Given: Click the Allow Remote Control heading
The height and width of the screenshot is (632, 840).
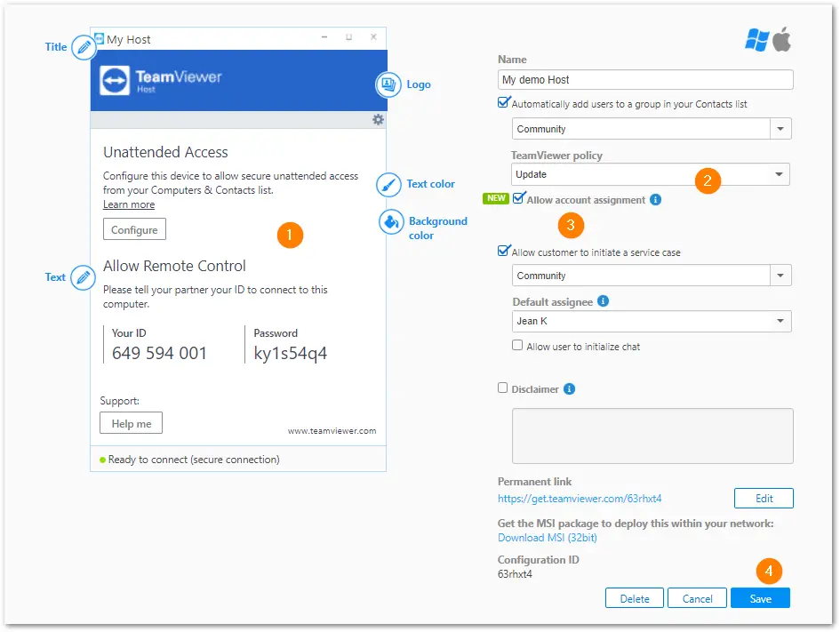Looking at the screenshot, I should [x=174, y=266].
